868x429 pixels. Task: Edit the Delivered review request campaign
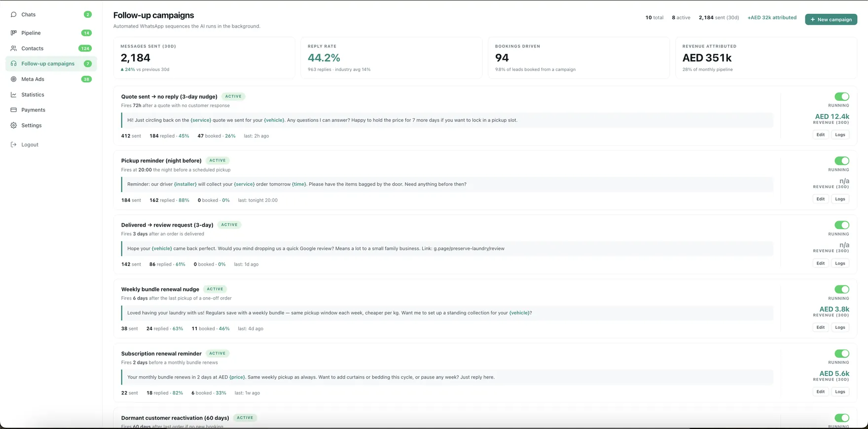point(821,263)
